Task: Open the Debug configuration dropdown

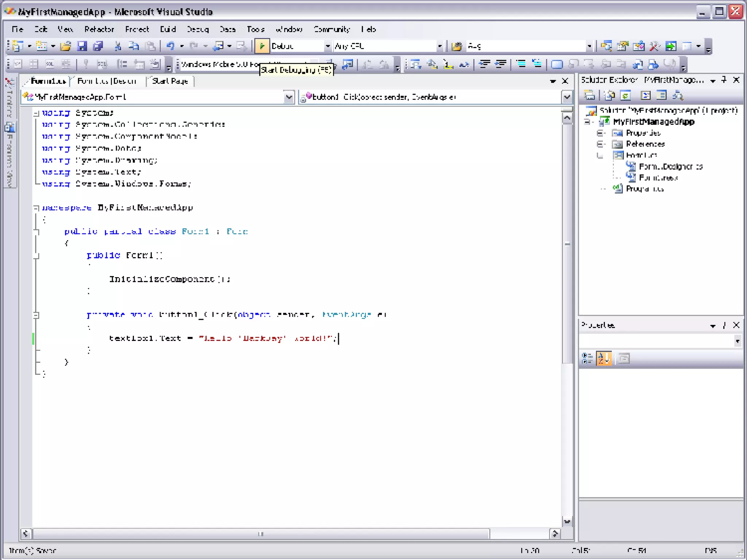Action: 327,46
